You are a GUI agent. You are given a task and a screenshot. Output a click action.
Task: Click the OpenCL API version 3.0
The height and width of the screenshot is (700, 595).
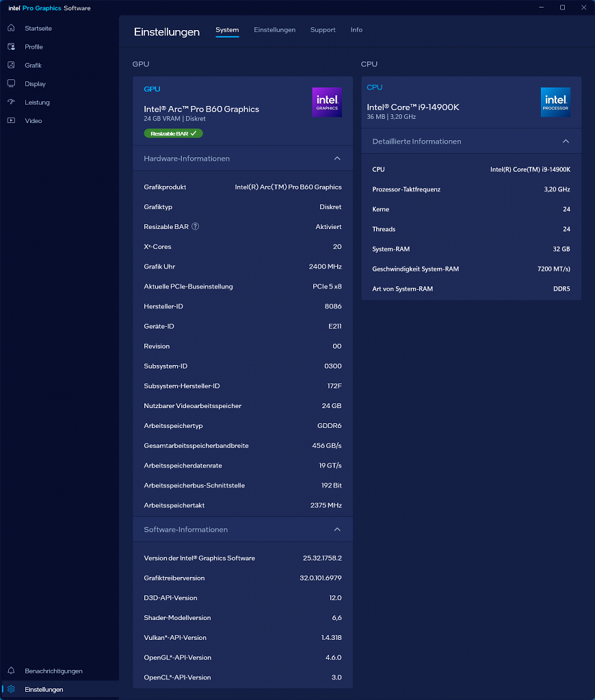pyautogui.click(x=336, y=677)
